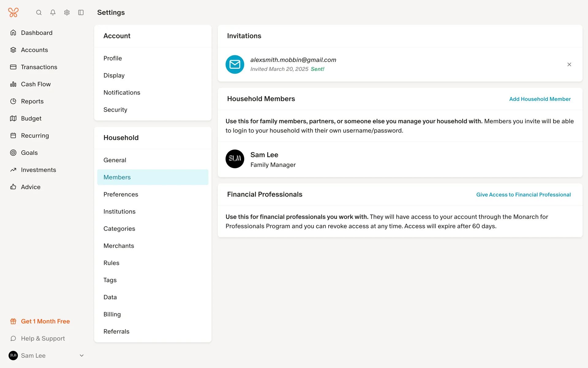This screenshot has height=368, width=588.
Task: Click the Monarch butterfly logo
Action: [13, 13]
